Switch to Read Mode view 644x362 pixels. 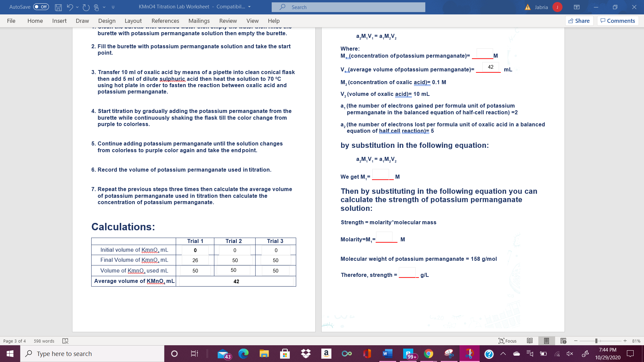tap(530, 341)
